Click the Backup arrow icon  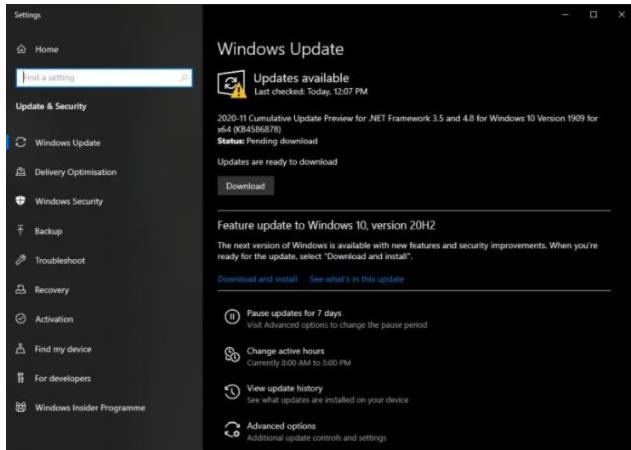(x=20, y=230)
